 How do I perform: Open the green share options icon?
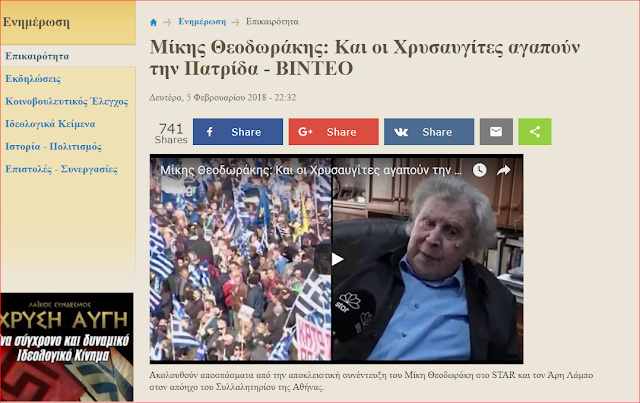535,131
